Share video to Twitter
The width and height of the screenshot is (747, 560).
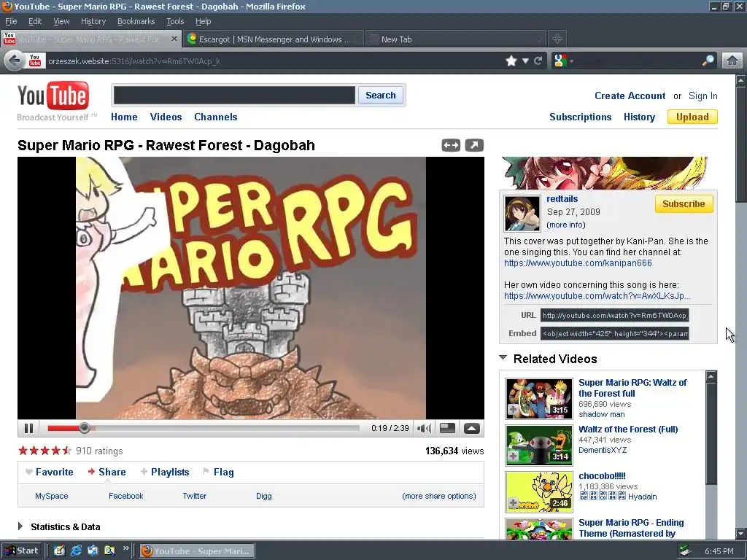click(x=194, y=496)
